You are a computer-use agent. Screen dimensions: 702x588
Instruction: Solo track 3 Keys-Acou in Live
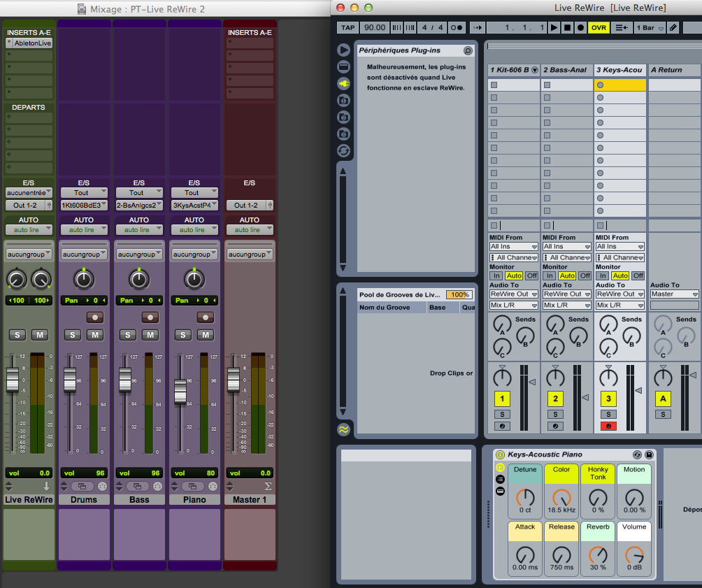(x=608, y=414)
